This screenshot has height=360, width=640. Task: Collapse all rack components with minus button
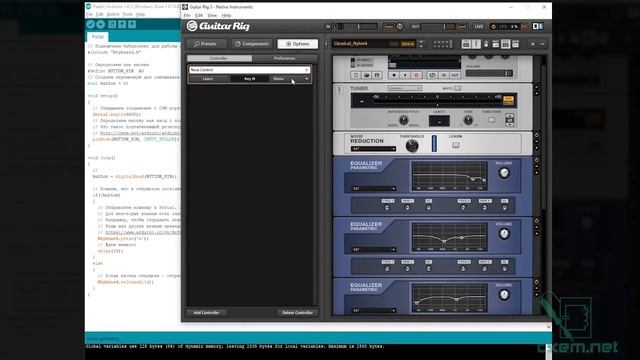tap(542, 44)
